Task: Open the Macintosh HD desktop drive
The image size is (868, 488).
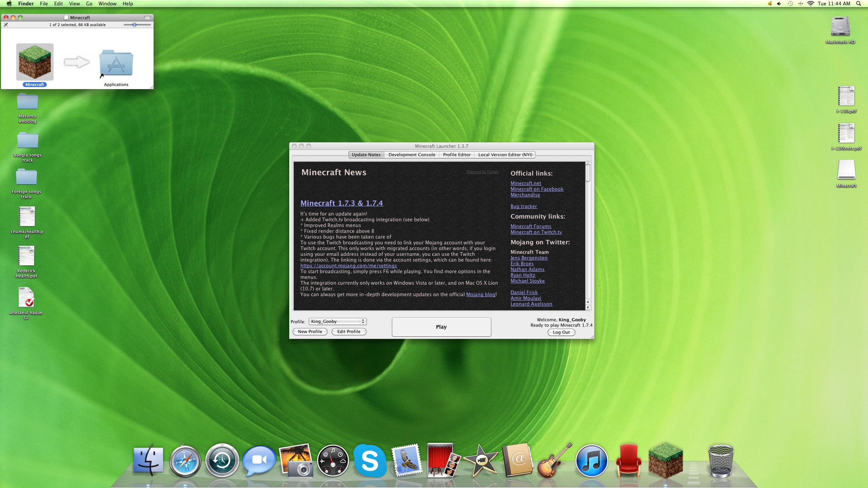Action: click(840, 27)
